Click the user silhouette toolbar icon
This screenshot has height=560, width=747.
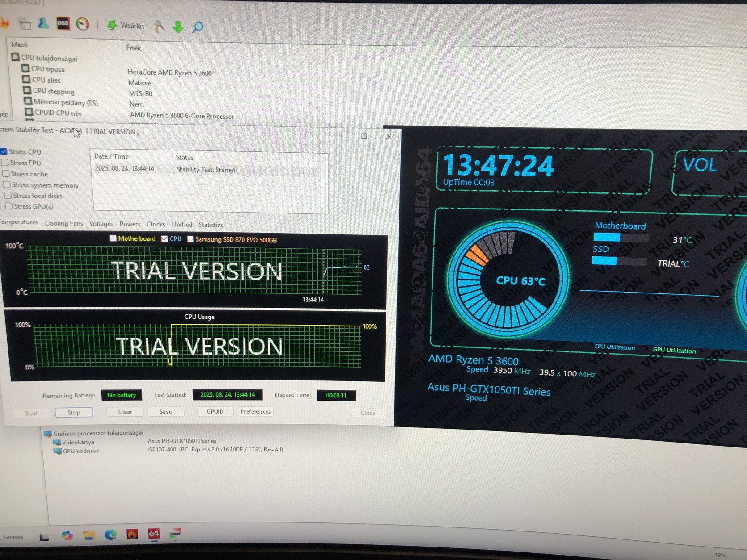coord(43,23)
